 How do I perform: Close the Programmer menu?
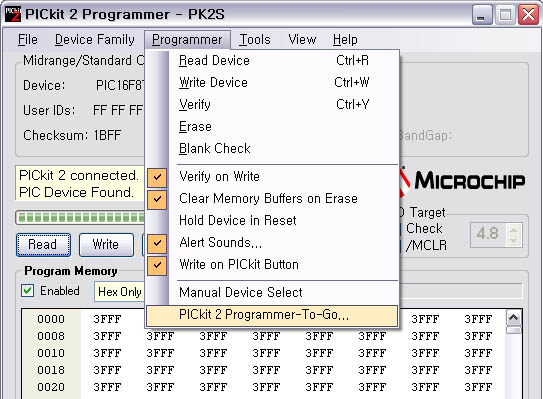(x=187, y=39)
